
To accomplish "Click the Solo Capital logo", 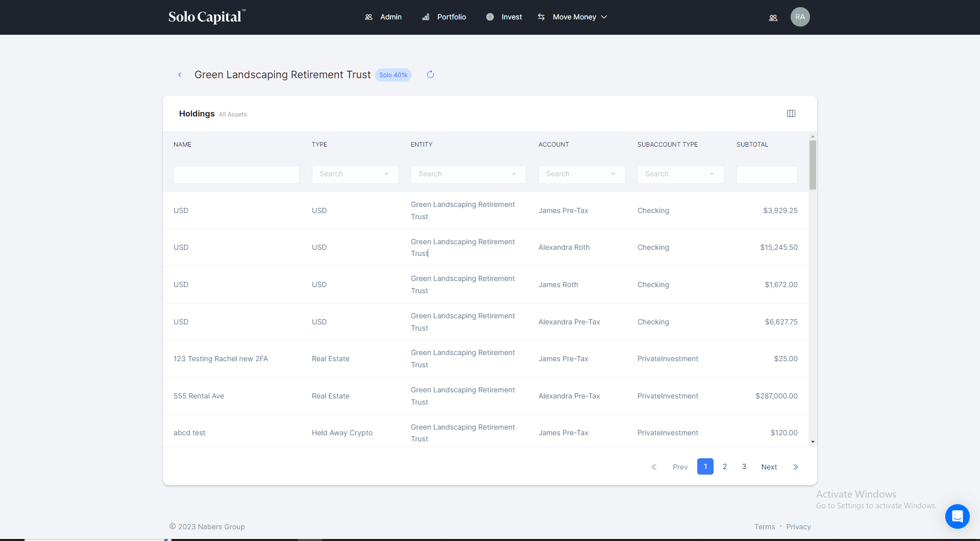I will 207,17.
